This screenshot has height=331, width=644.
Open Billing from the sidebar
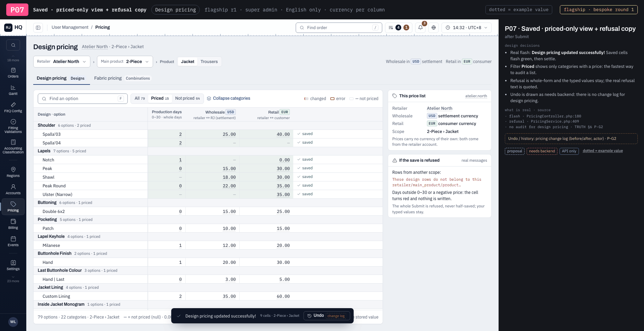click(13, 224)
